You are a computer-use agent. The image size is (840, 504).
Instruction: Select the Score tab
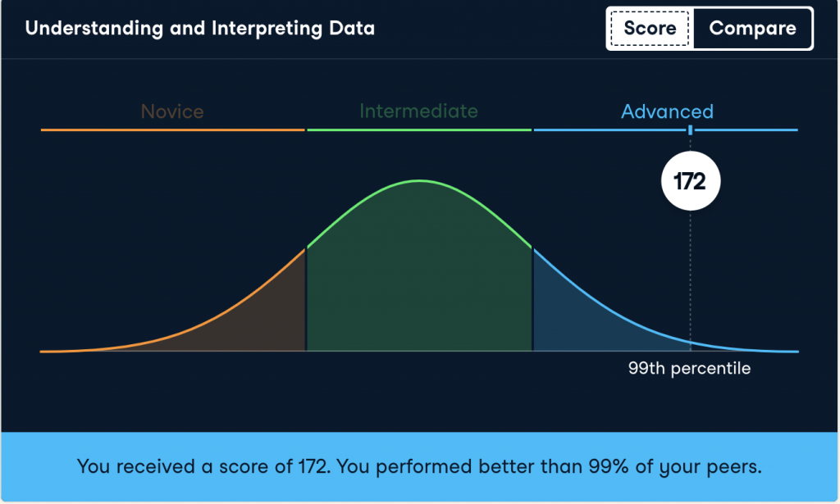tap(650, 29)
